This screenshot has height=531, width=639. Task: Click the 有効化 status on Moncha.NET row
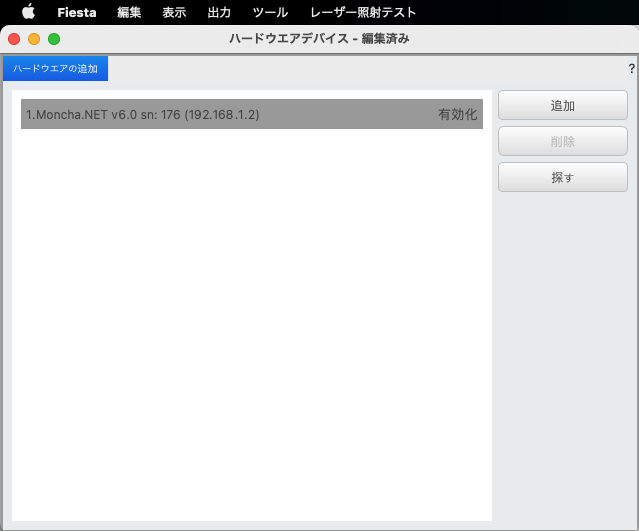coord(458,115)
